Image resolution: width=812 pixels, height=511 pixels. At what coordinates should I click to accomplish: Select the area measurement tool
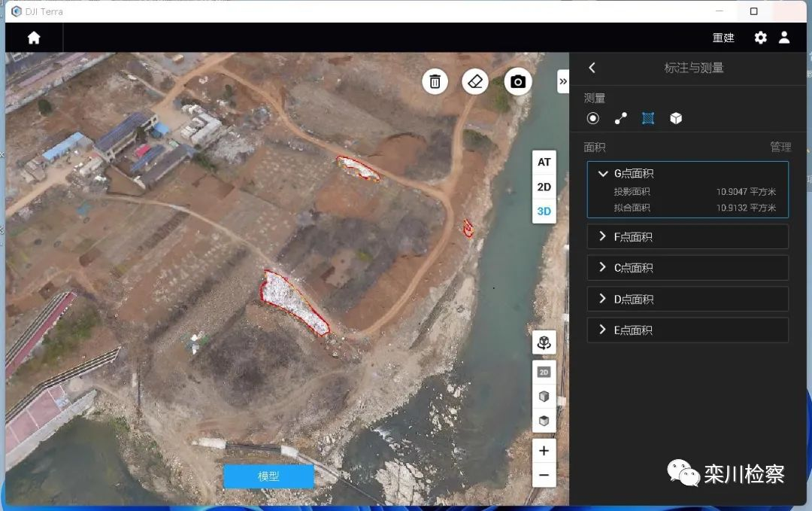coord(648,118)
